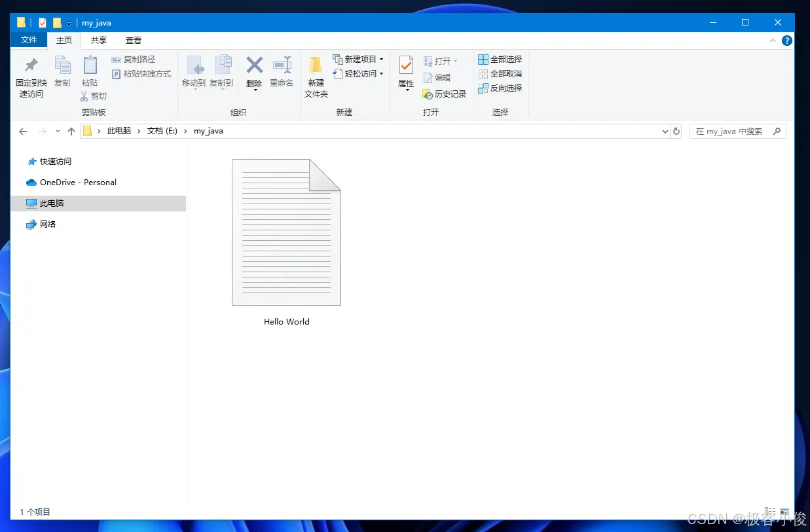Click the search magnifier icon
810x532 pixels.
(777, 131)
